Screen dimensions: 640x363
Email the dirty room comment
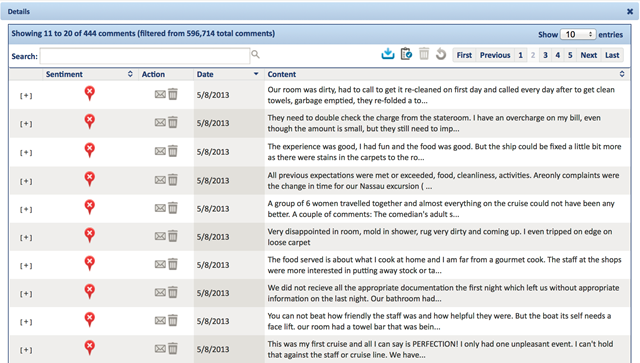tap(160, 95)
